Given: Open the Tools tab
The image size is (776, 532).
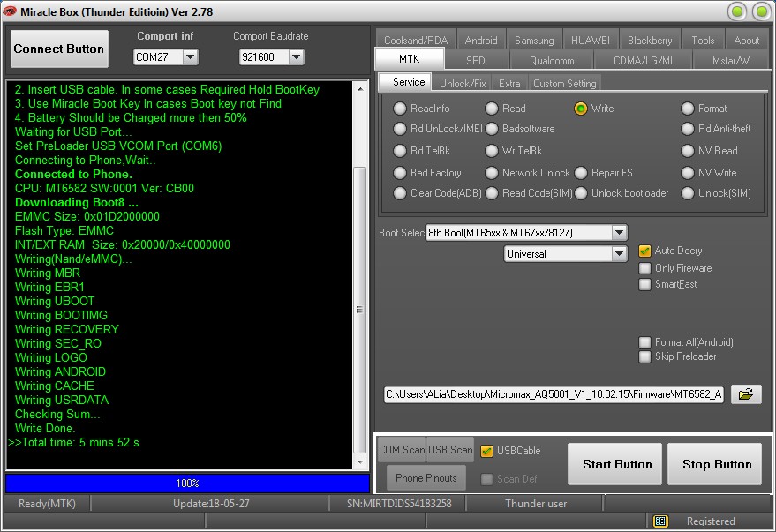Looking at the screenshot, I should pos(703,40).
